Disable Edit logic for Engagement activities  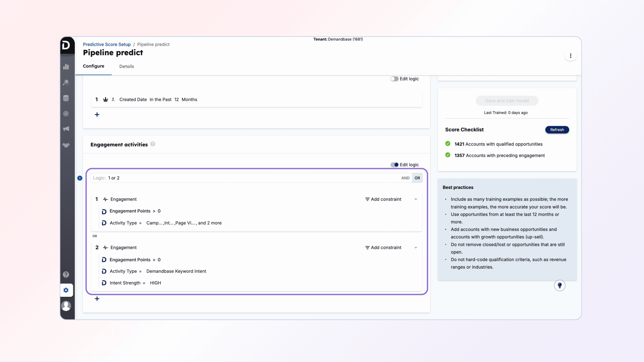click(394, 165)
